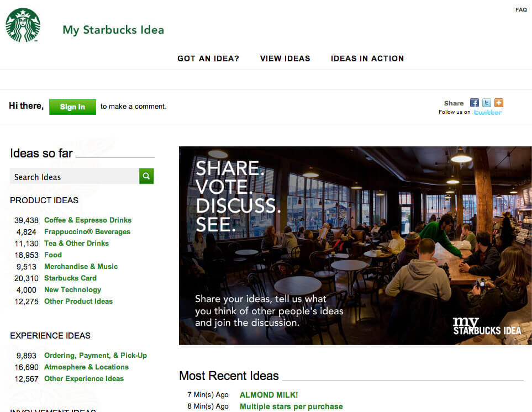Click the 20,310 idea count

pyautogui.click(x=26, y=278)
